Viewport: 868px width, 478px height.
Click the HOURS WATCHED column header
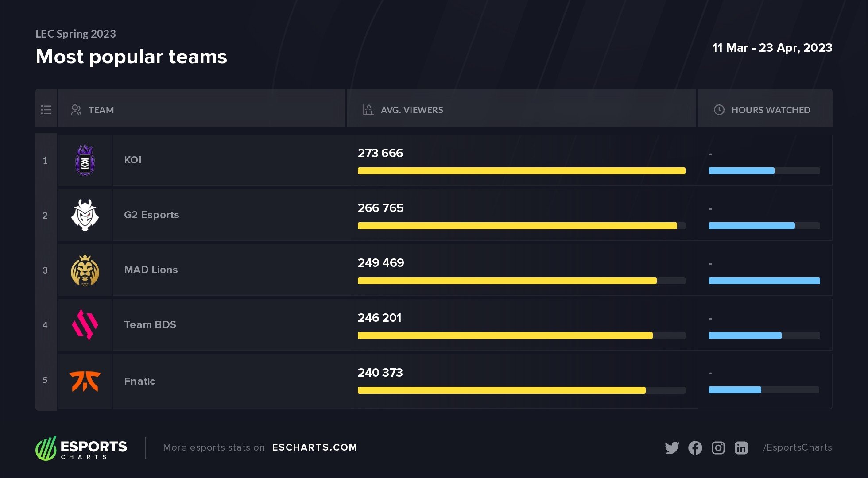(770, 110)
